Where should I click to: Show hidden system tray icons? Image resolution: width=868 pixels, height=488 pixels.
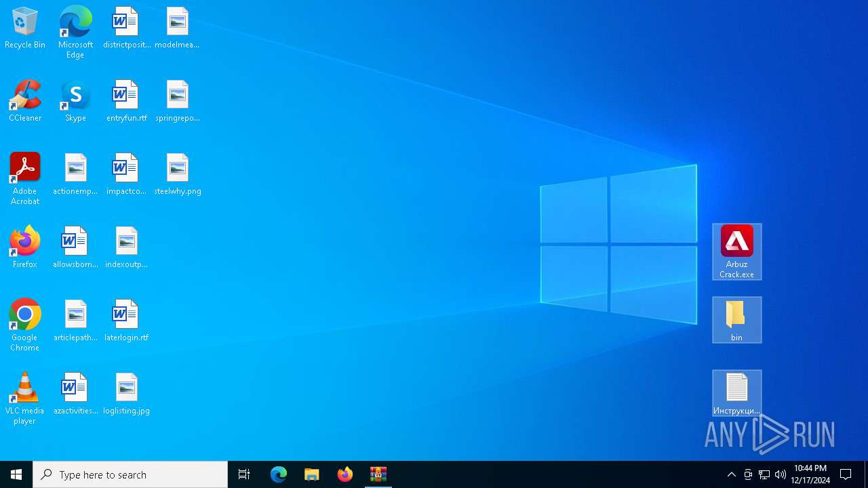(732, 474)
